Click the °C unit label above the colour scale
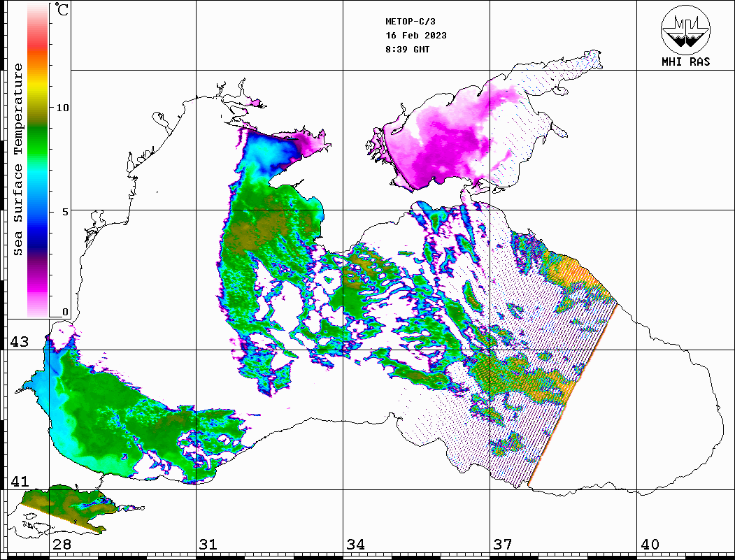 62,9
